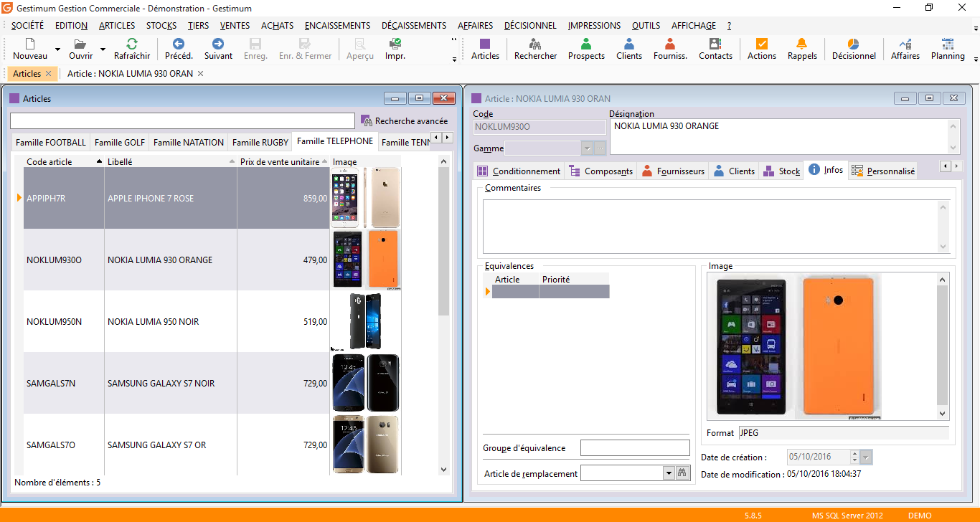Viewport: 980px width, 522px height.
Task: Expand the Gamme combo box
Action: tap(588, 148)
